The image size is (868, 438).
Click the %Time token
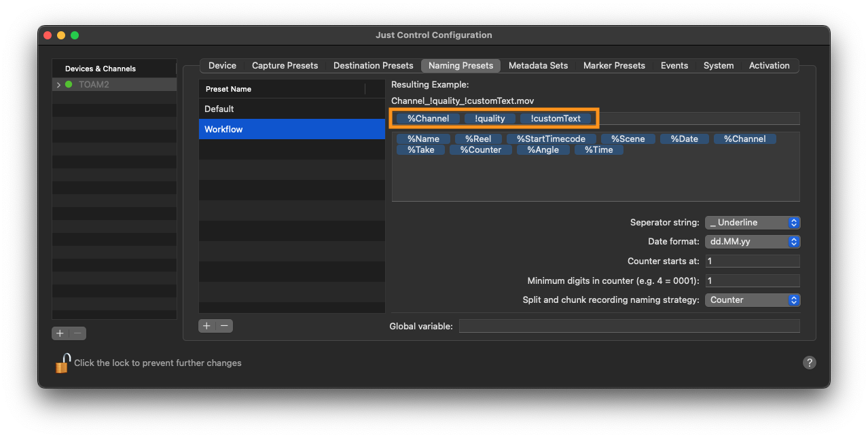[598, 149]
